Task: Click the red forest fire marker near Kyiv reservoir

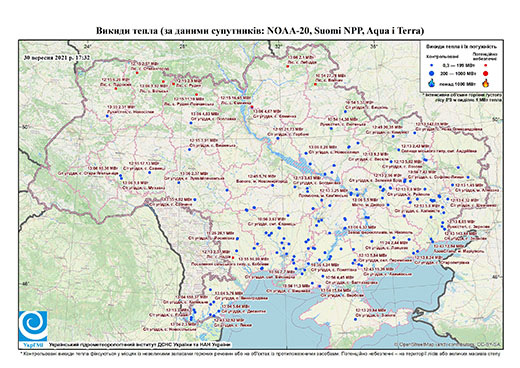Action: tap(252, 107)
